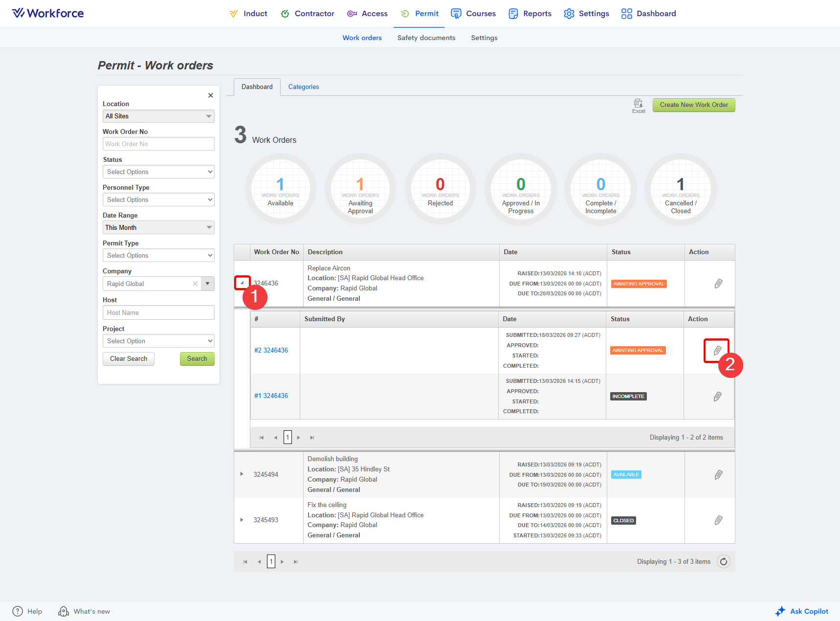Switch to the Categories tab
The height and width of the screenshot is (621, 840).
click(303, 87)
